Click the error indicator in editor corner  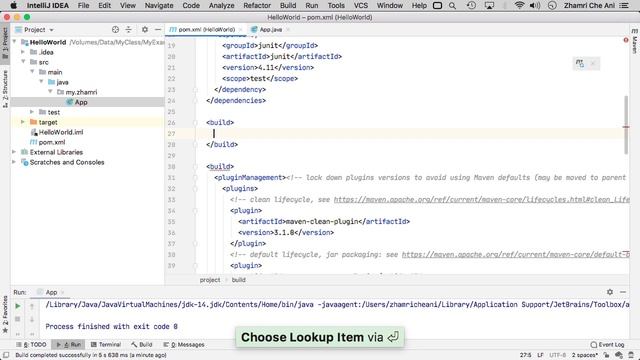(626, 40)
